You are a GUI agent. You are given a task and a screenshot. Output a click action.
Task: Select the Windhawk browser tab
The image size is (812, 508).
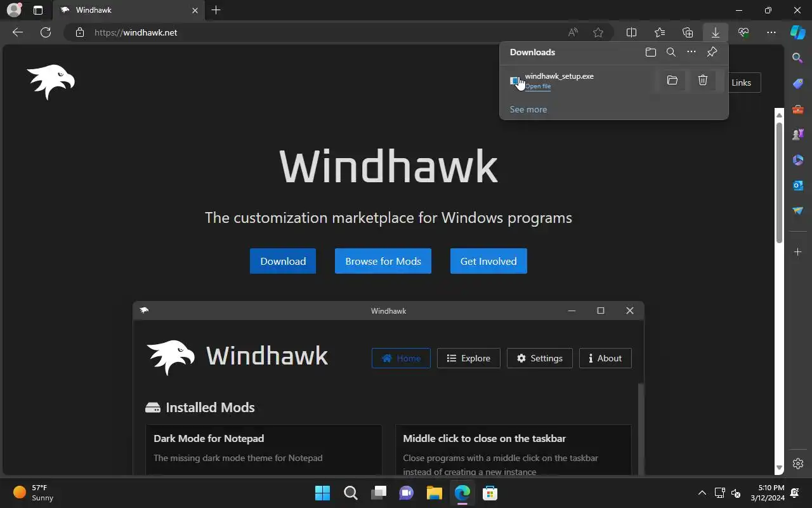[x=129, y=10]
